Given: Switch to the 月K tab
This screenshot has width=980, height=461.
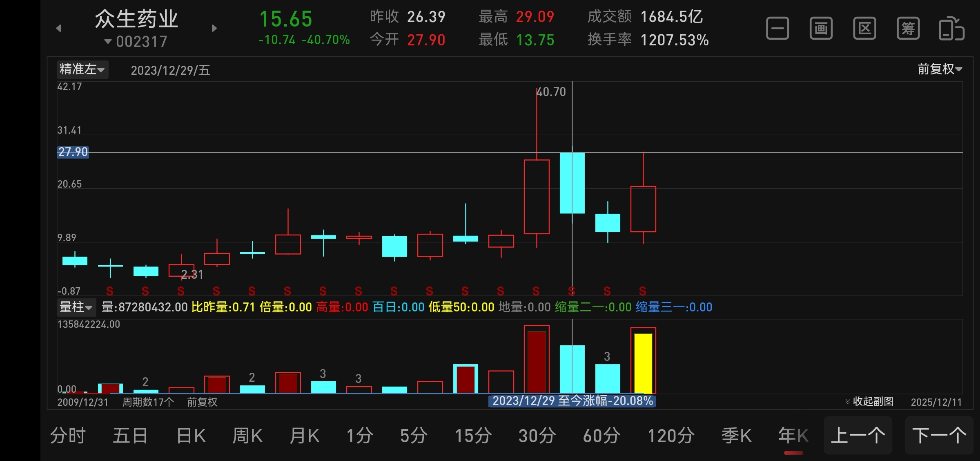Looking at the screenshot, I should (305, 436).
